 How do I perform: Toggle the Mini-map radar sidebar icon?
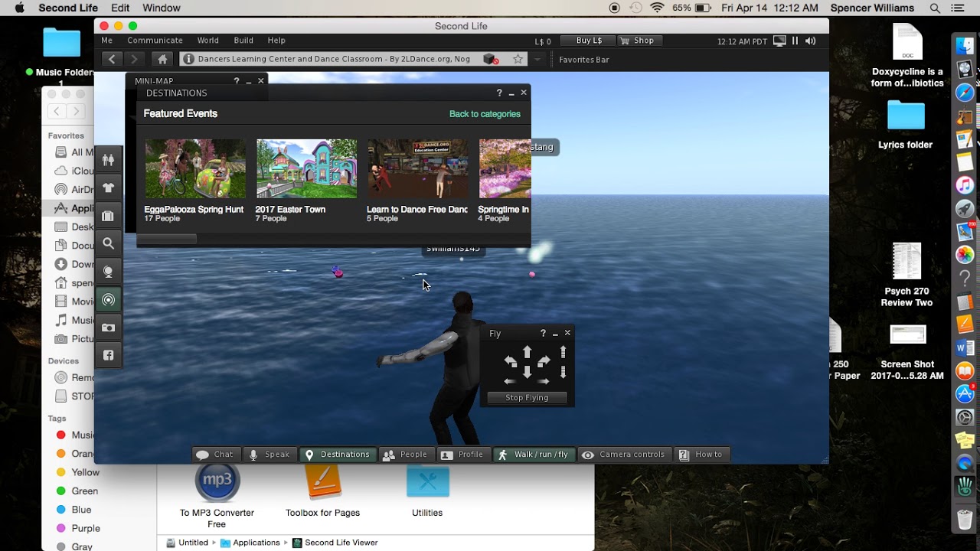pyautogui.click(x=108, y=300)
